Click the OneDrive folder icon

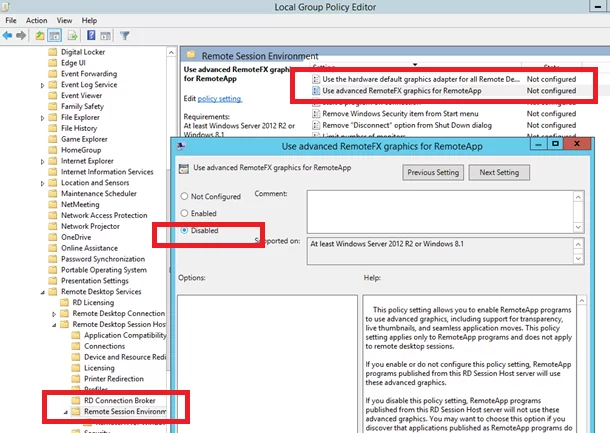tap(53, 237)
